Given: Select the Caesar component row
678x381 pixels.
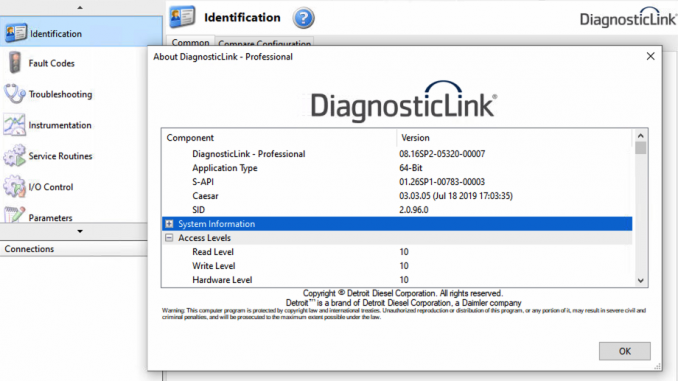Looking at the screenshot, I should pos(397,196).
